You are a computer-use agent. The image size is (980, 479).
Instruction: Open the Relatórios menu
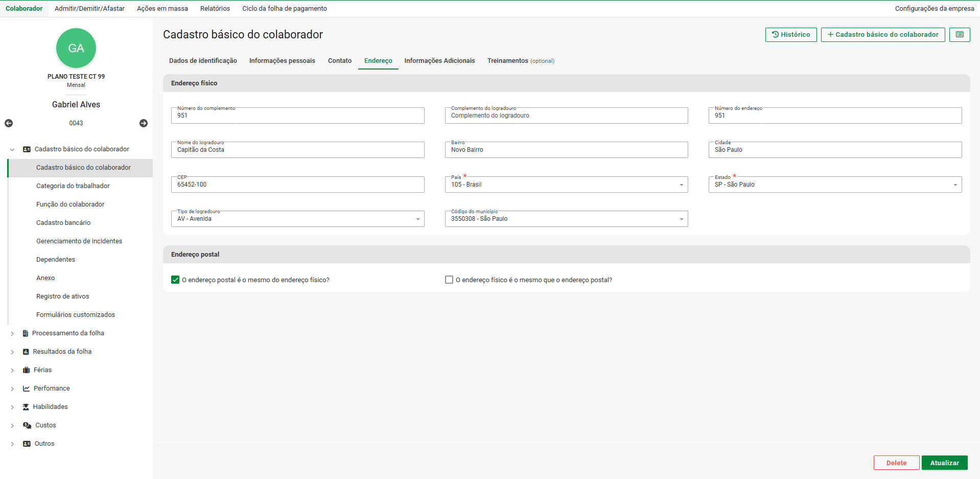coord(215,9)
